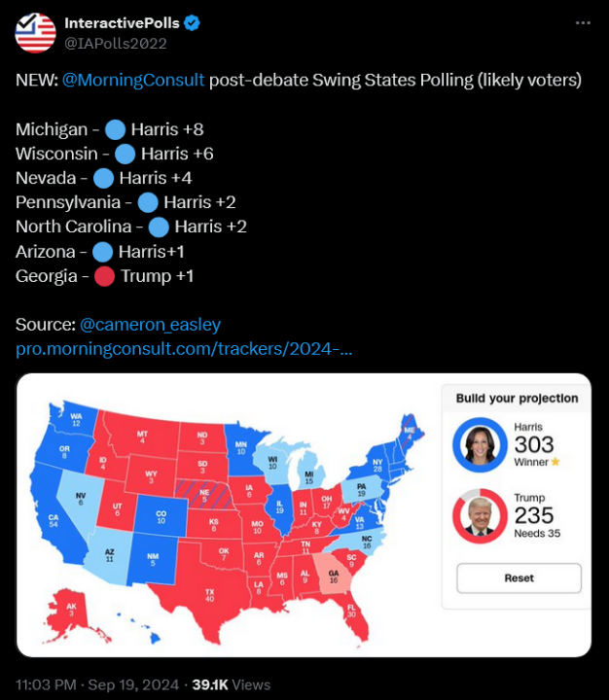Open the pro.morningconsult.com tracker link

pos(184,348)
